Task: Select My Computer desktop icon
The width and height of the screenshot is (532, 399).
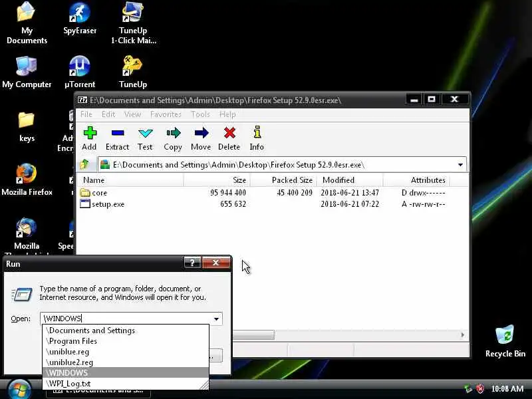Action: [x=27, y=73]
